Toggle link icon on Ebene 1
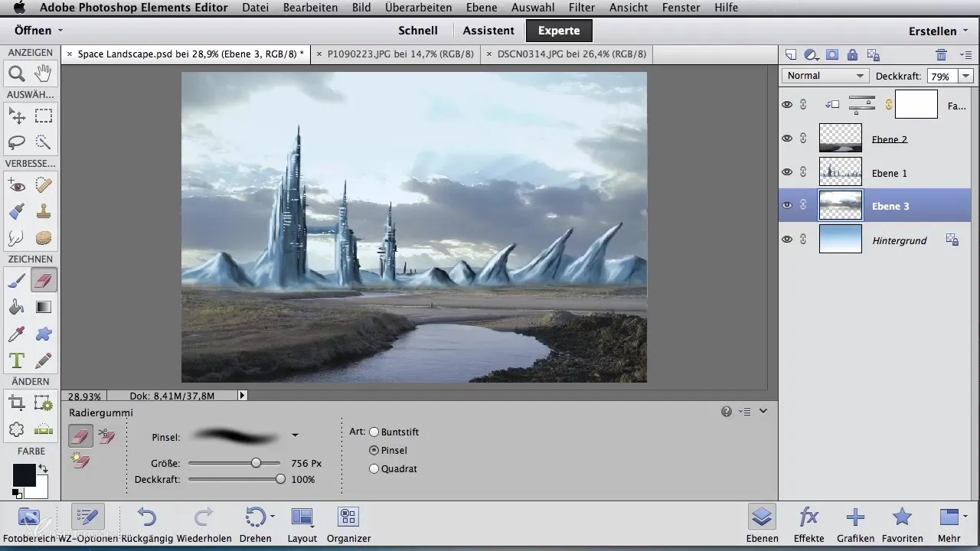This screenshot has width=980, height=551. pyautogui.click(x=803, y=172)
